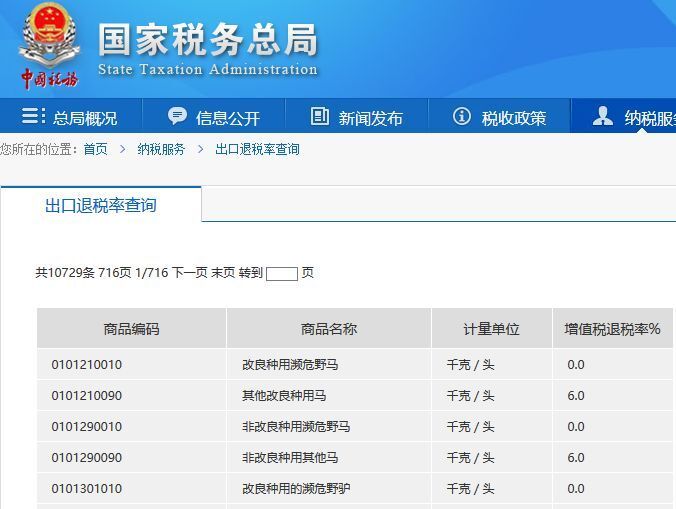The height and width of the screenshot is (509, 676).
Task: Click the hamburger list icon beside 总局概况
Action: [x=34, y=116]
